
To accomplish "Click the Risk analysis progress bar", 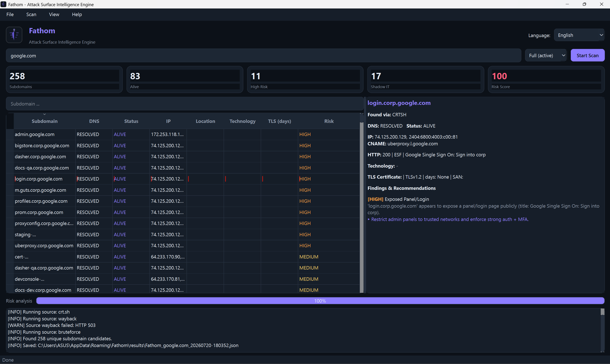I will (x=320, y=301).
